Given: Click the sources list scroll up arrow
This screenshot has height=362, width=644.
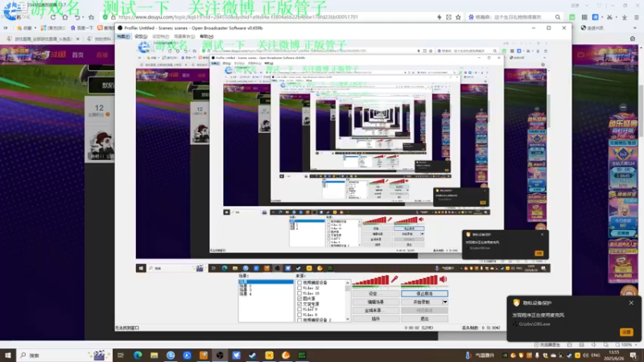Looking at the screenshot, I should click(x=348, y=283).
